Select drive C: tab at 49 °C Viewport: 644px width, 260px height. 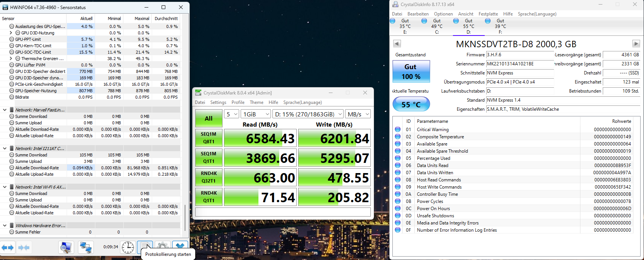(x=437, y=26)
